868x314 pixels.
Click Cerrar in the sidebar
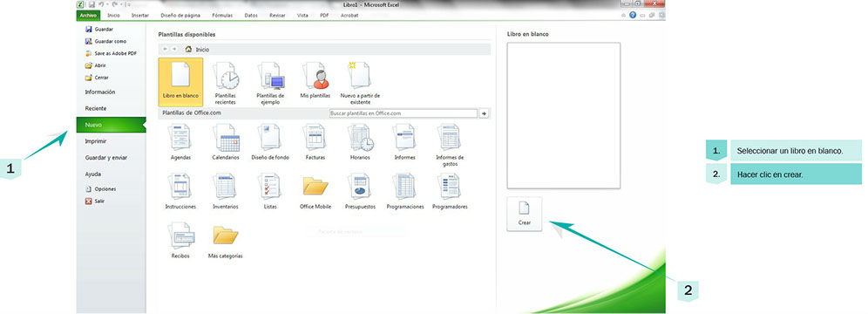(x=97, y=78)
